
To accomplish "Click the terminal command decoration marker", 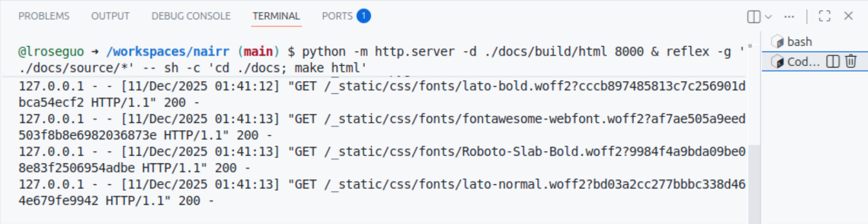I will point(750,46).
